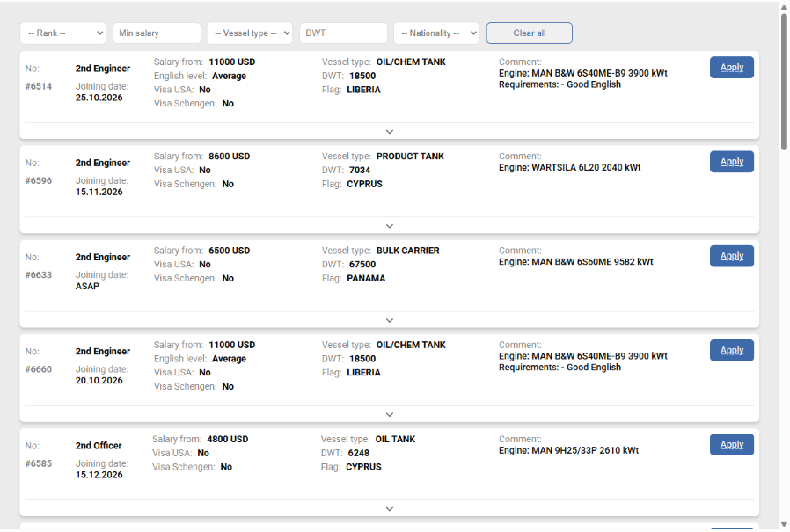790x532 pixels.
Task: Select vacancy number #6596 text
Action: (39, 180)
